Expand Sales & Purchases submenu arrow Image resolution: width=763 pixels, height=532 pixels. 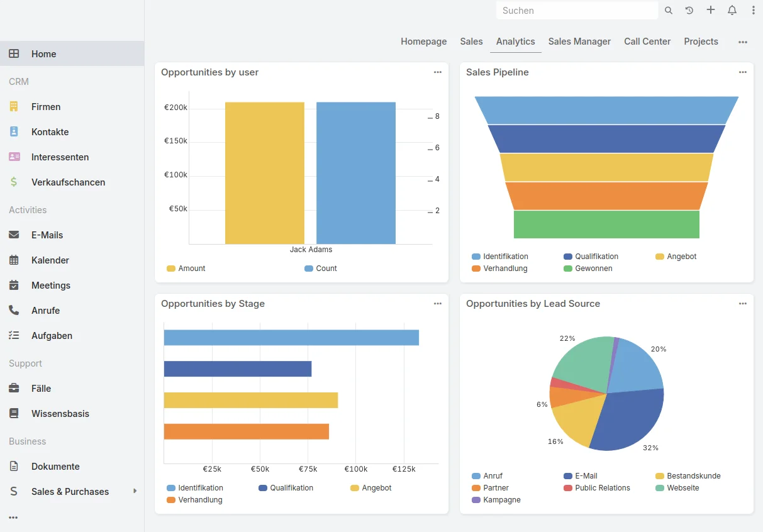click(135, 491)
